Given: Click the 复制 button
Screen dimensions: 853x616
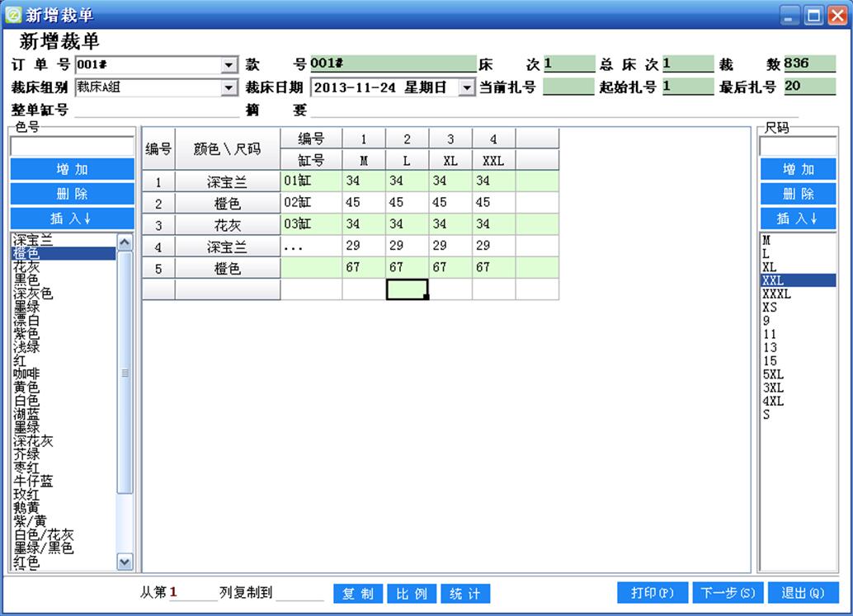Looking at the screenshot, I should [x=358, y=594].
